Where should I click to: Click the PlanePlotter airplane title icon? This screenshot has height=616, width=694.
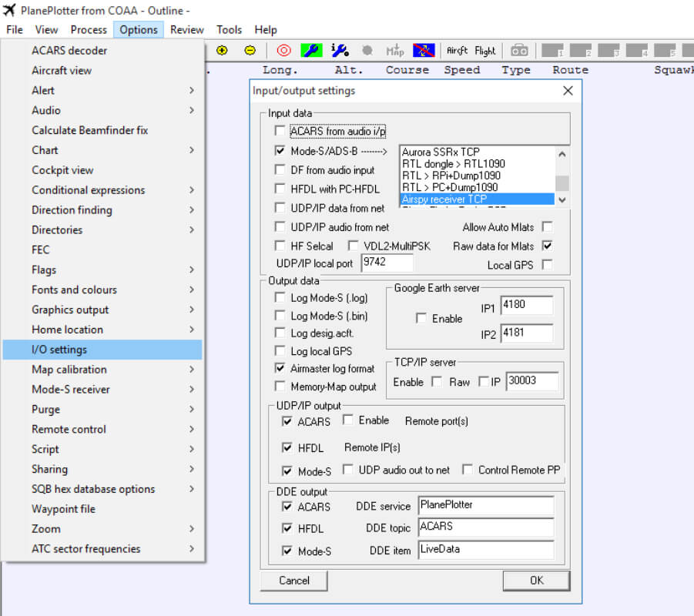pos(8,10)
